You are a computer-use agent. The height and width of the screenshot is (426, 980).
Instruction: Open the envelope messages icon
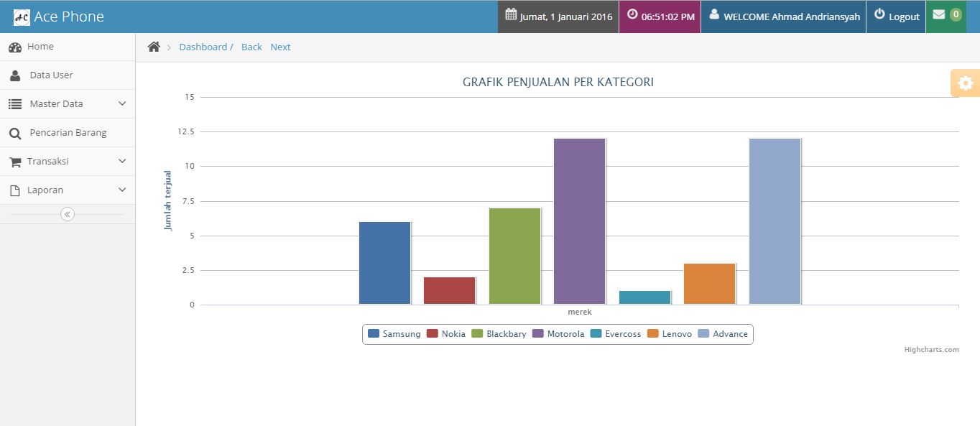pos(939,14)
